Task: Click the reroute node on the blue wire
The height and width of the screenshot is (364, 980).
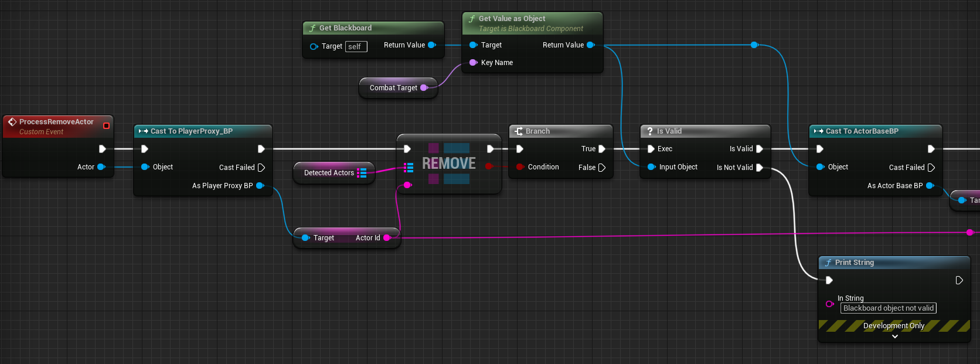Action: coord(754,45)
